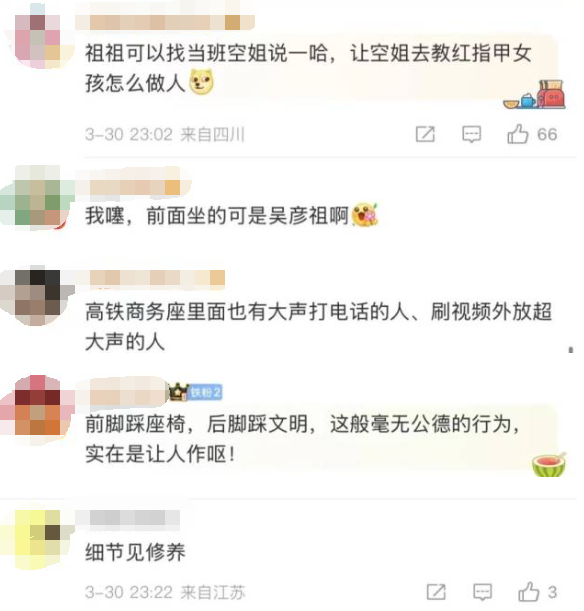Image resolution: width=584 pixels, height=611 pixels.
Task: Open reply box for 细节见修养 comment
Action: 482,592
